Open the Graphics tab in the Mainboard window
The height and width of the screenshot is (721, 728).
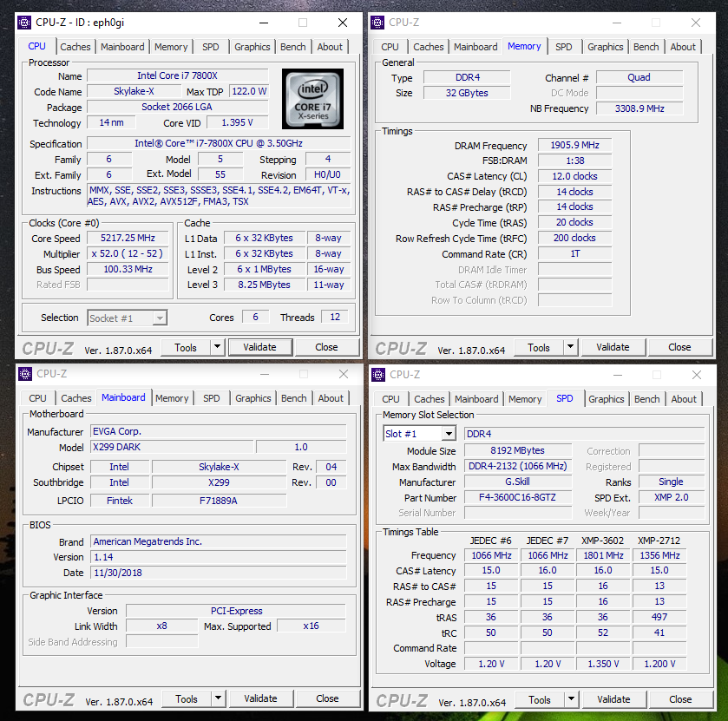click(253, 398)
